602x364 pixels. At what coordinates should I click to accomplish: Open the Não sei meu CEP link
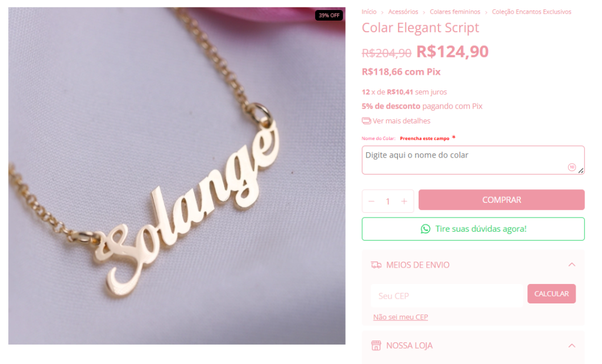click(x=400, y=317)
